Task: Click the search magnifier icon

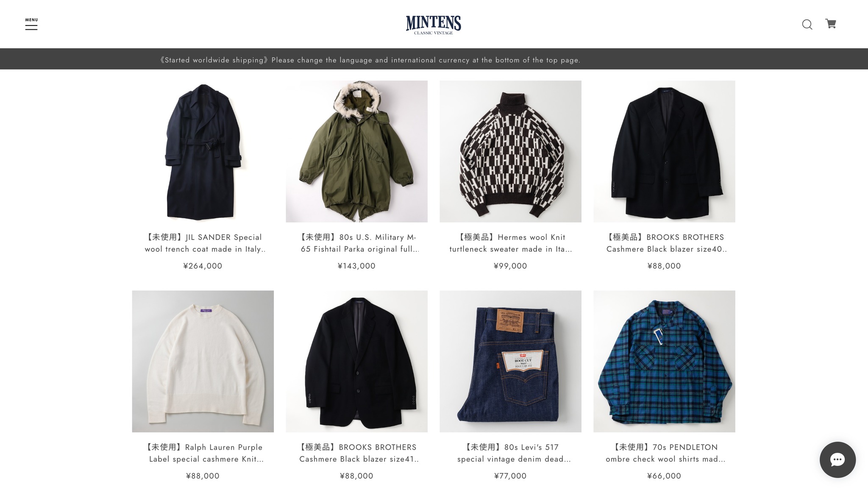Action: (807, 25)
